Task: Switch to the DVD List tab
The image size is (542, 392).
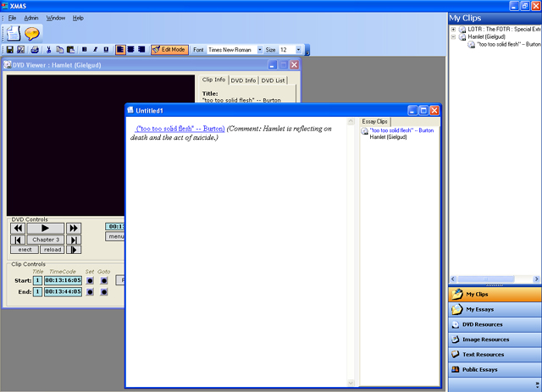Action: (x=273, y=80)
